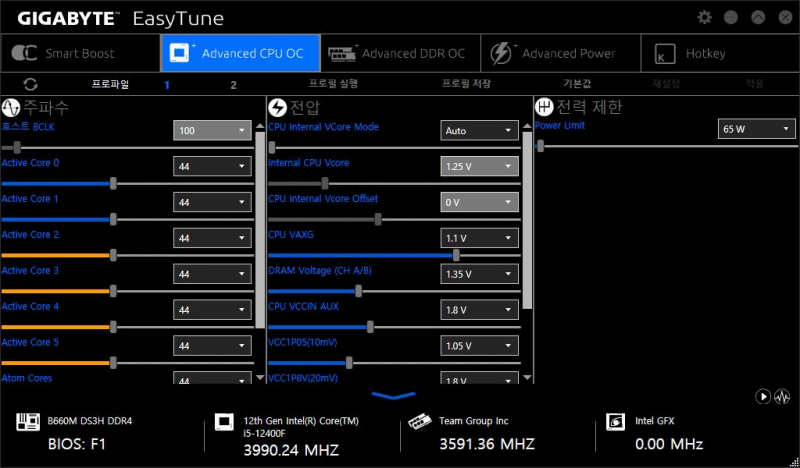Click 프로필 실행 to run profile
Screen dimensions: 800x468
point(333,84)
